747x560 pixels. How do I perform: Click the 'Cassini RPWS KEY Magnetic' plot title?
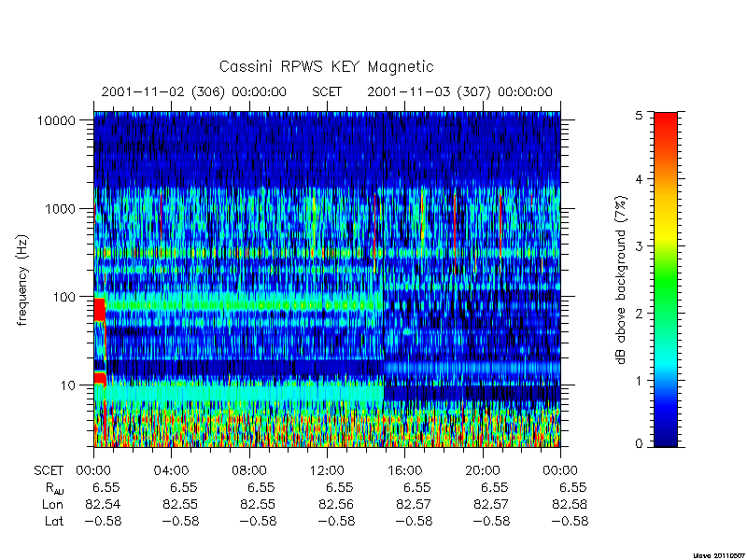pyautogui.click(x=326, y=67)
